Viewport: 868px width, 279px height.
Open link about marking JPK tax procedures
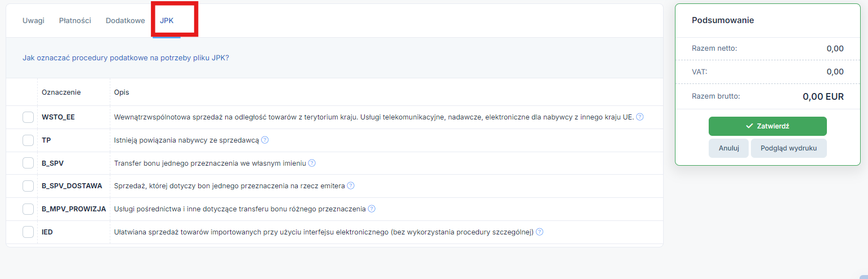(126, 57)
